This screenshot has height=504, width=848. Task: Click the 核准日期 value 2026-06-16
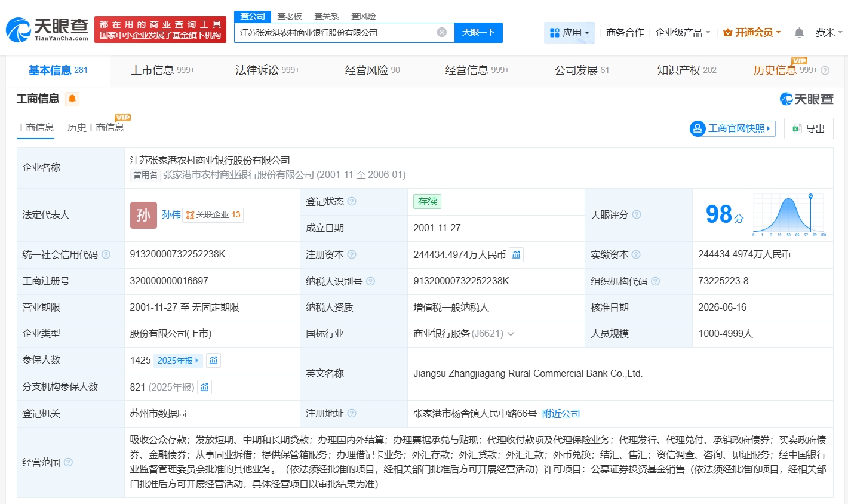click(x=723, y=308)
